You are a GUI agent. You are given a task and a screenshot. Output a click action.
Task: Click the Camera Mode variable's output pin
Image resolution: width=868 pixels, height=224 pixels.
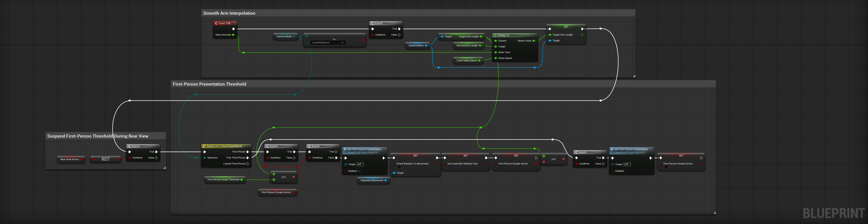(294, 36)
